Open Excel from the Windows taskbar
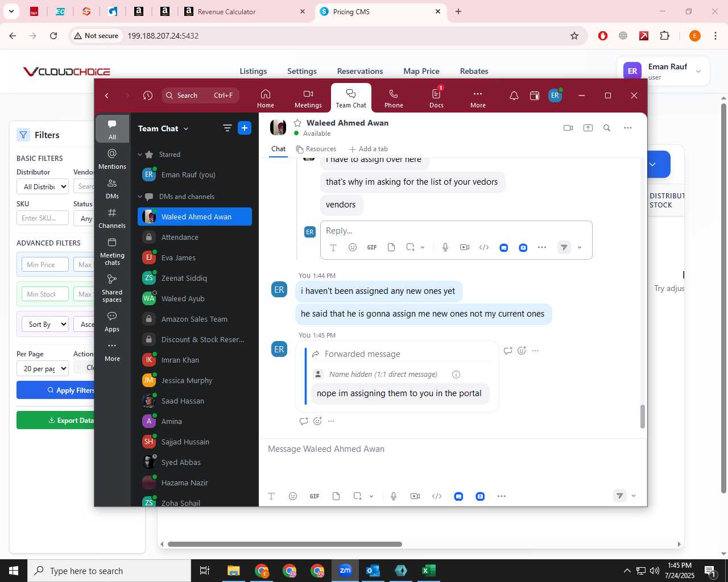Image resolution: width=728 pixels, height=582 pixels. coord(429,571)
